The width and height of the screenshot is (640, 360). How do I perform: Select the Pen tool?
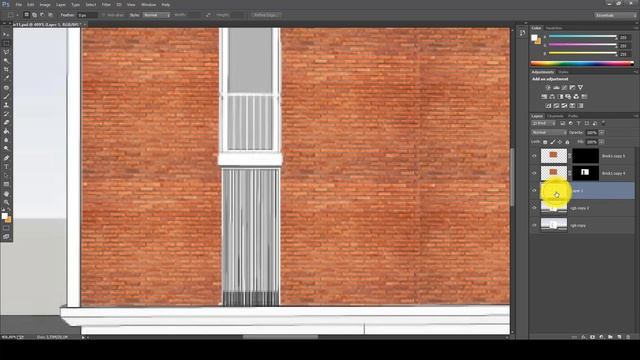click(6, 158)
